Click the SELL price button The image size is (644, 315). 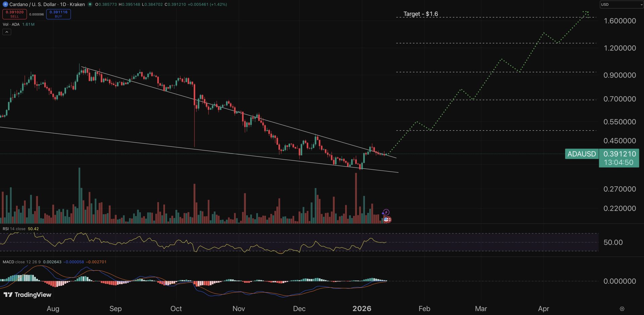pos(14,14)
